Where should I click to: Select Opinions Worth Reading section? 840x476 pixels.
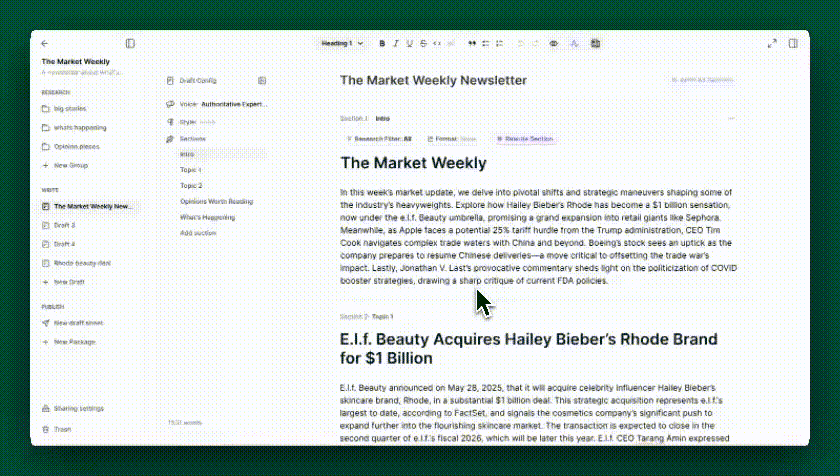(216, 201)
